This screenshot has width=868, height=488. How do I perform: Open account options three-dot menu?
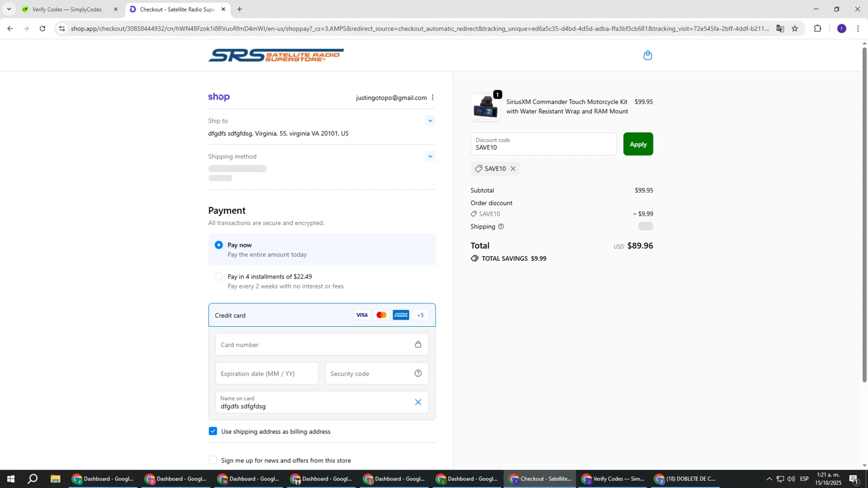point(432,98)
